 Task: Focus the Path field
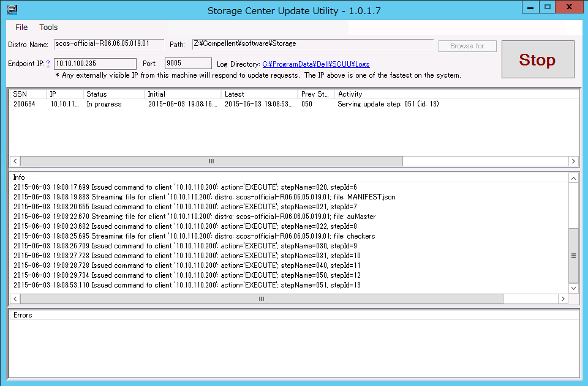tap(313, 44)
